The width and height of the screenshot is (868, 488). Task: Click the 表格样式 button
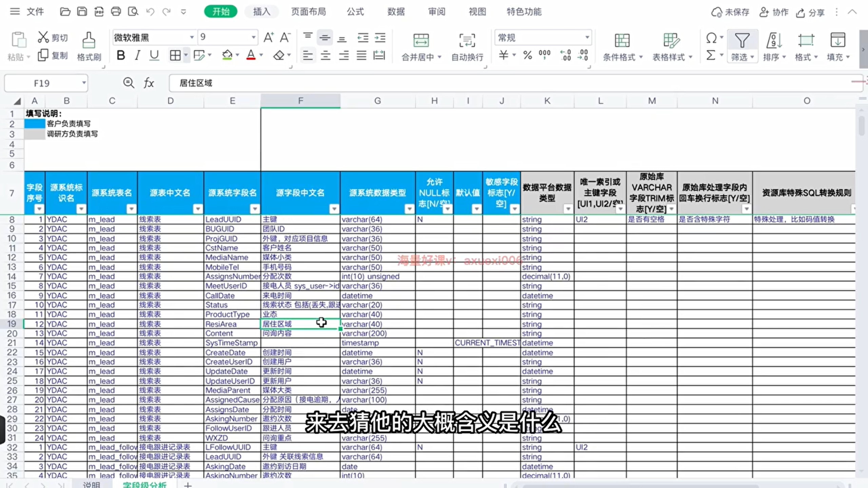pyautogui.click(x=672, y=47)
